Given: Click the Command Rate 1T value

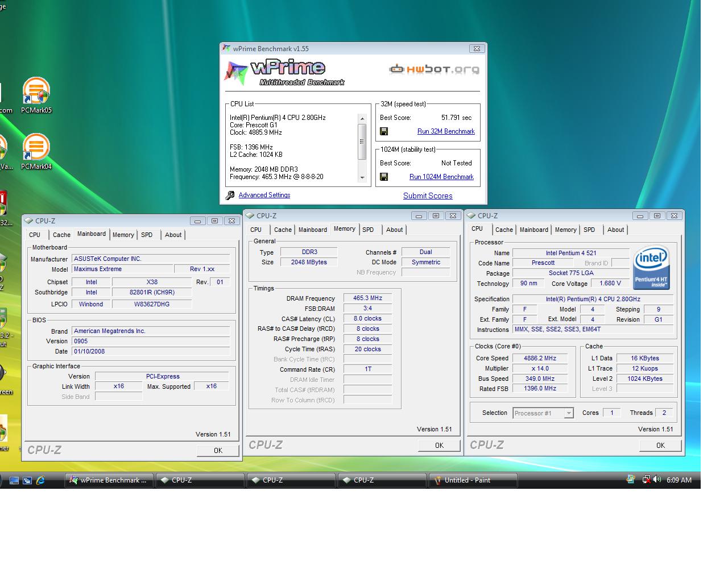Looking at the screenshot, I should (367, 369).
